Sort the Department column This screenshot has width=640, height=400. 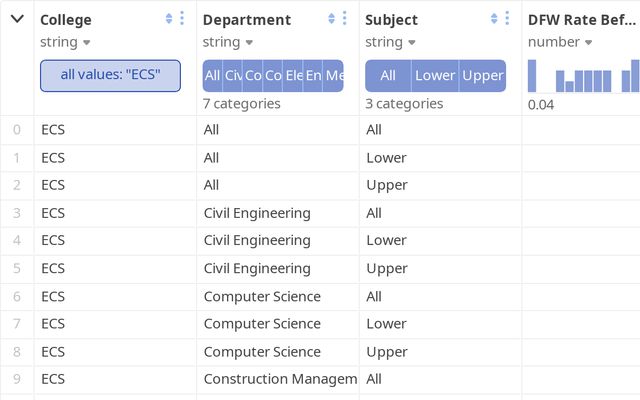click(331, 19)
